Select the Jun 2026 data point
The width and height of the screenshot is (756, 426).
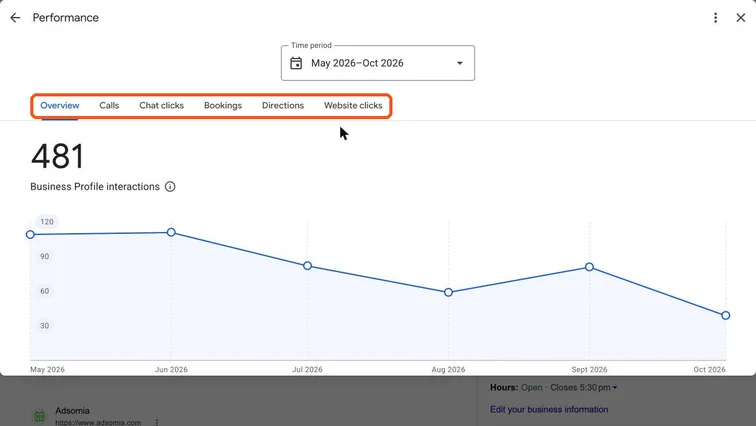(171, 232)
